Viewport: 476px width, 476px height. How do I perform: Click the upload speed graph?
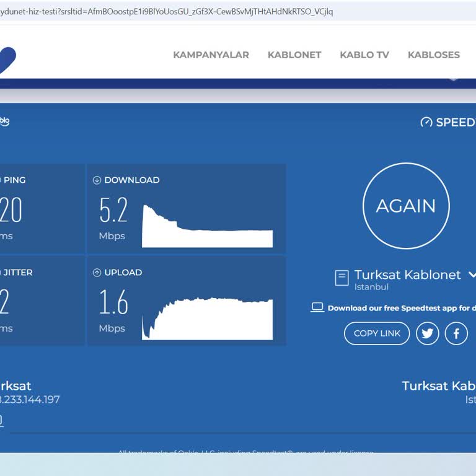click(208, 319)
